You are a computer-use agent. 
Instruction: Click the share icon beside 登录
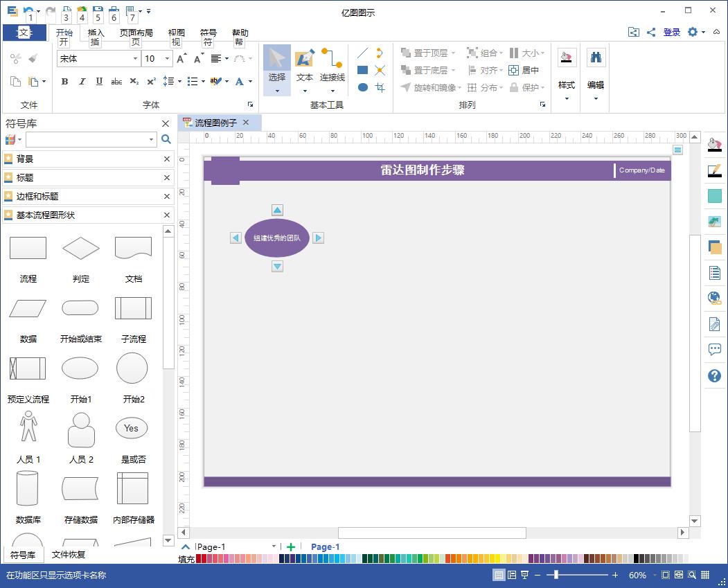[651, 32]
